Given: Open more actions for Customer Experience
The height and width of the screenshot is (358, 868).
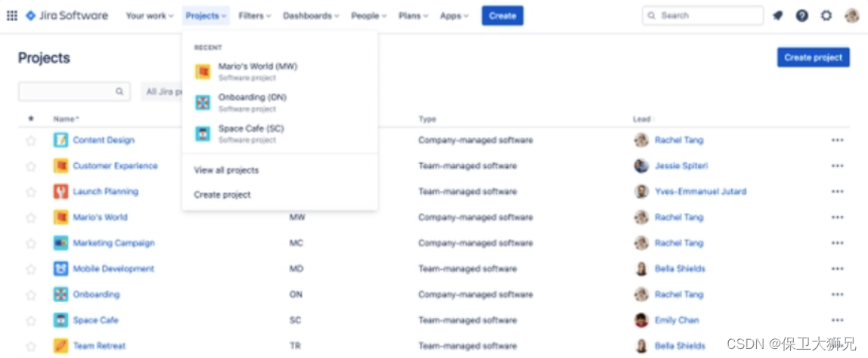Looking at the screenshot, I should [x=838, y=166].
